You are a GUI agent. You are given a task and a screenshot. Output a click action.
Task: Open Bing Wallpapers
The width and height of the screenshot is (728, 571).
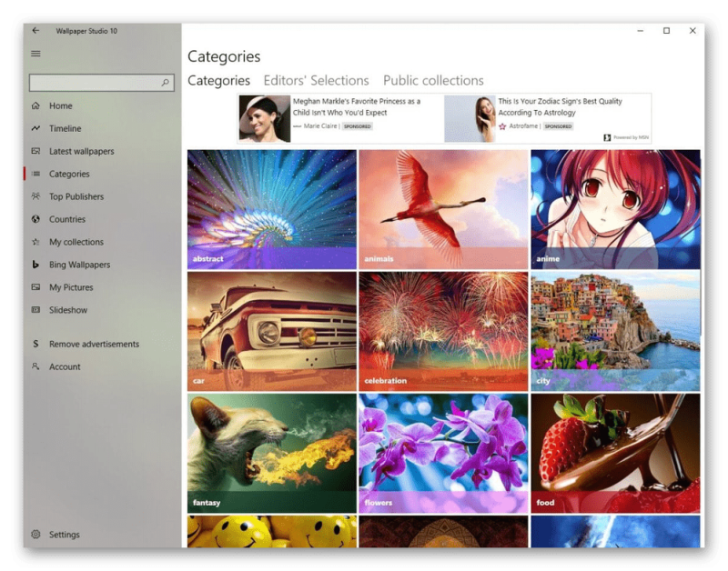coord(102,265)
